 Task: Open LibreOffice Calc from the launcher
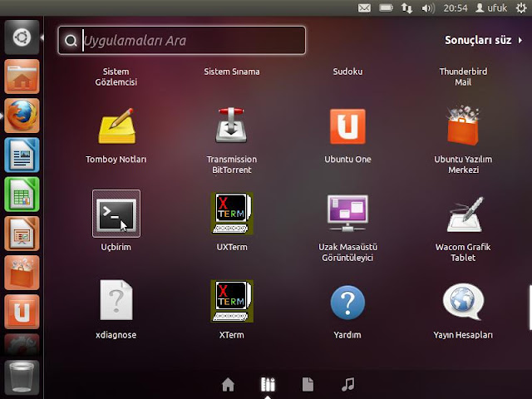(x=22, y=195)
